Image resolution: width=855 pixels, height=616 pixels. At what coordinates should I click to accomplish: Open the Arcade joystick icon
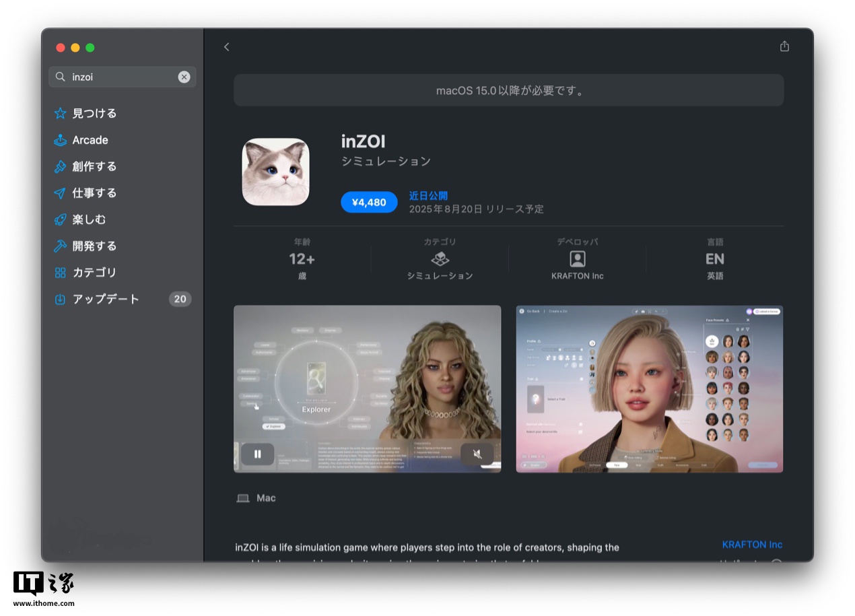pyautogui.click(x=61, y=140)
